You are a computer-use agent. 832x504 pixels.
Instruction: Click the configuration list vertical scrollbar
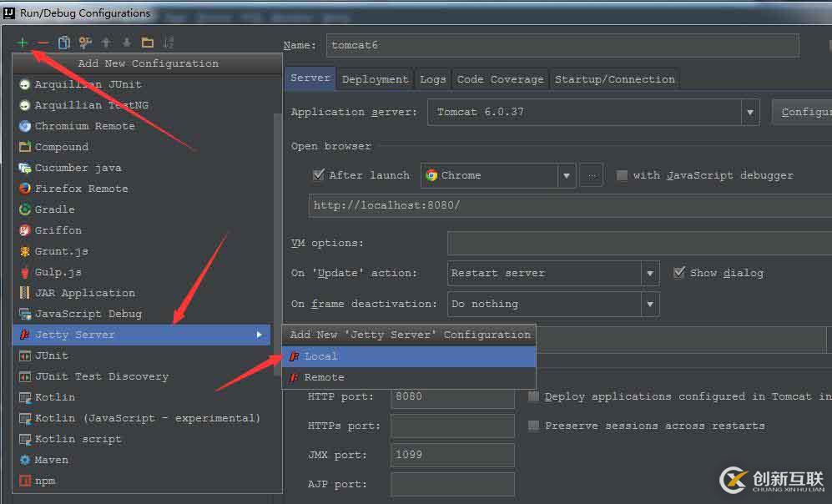tap(278, 244)
